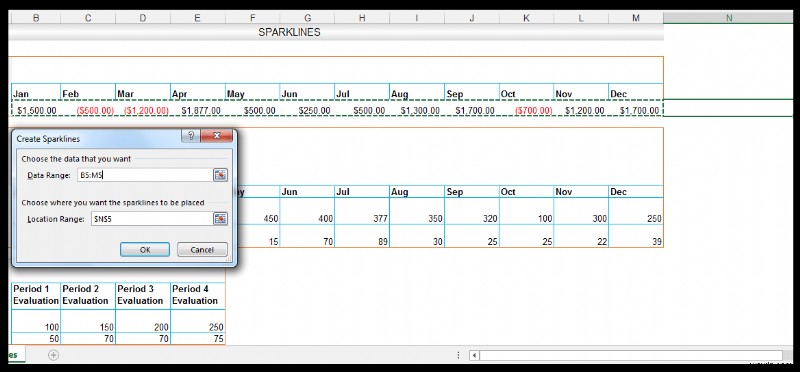
Task: Click the Period 2 Evaluation header
Action: (x=88, y=295)
